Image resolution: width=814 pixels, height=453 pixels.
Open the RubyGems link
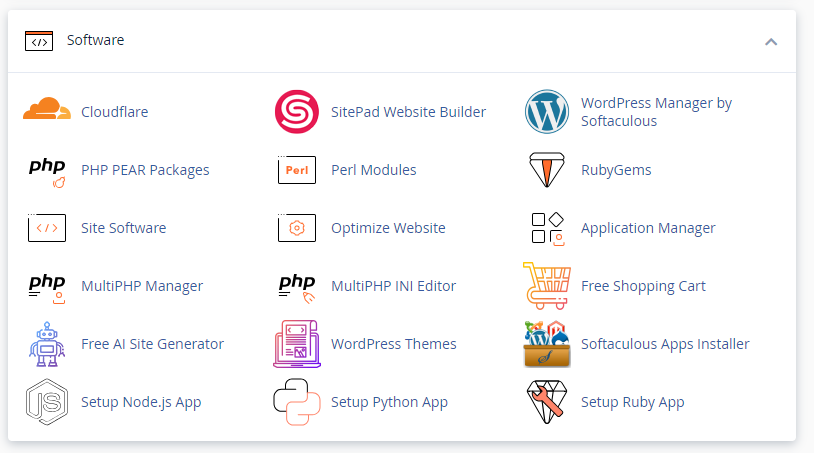point(616,170)
